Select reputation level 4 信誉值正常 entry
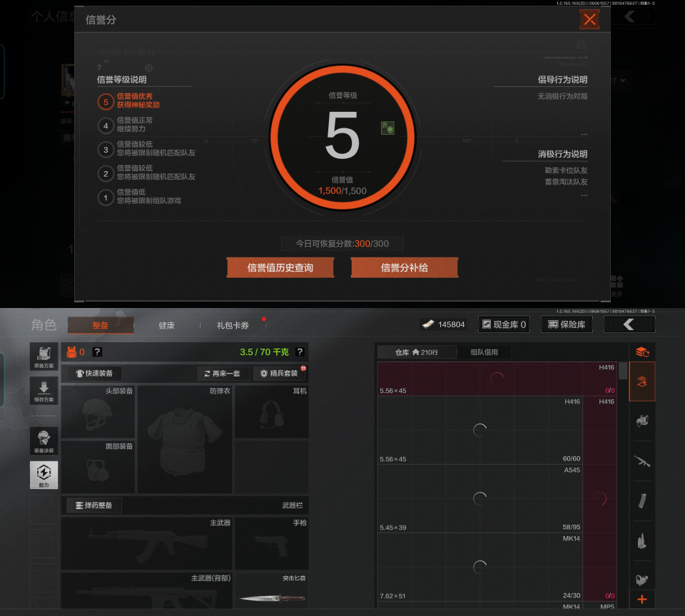Screen dimensions: 685x616 pos(126,125)
